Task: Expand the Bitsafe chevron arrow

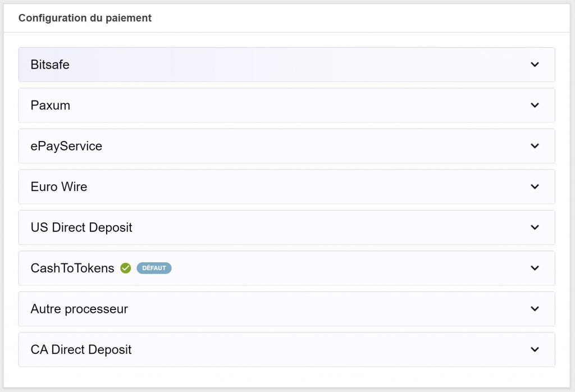Action: coord(535,65)
